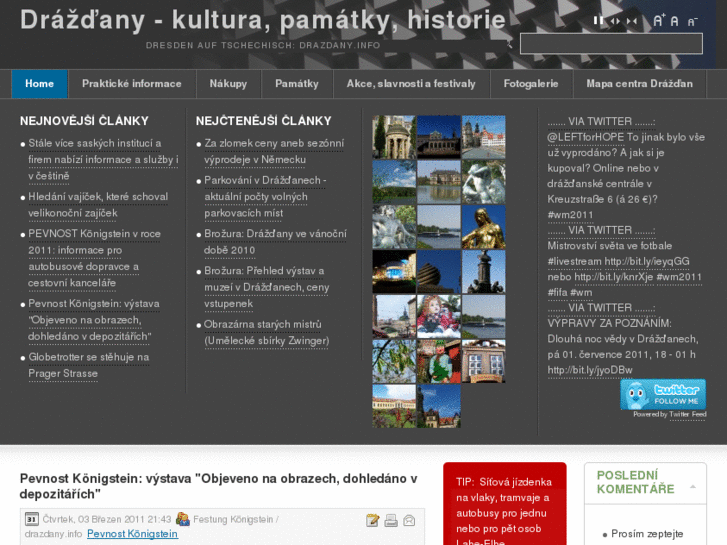Open the building facade with windows thumbnail
The image size is (727, 545).
tap(484, 361)
